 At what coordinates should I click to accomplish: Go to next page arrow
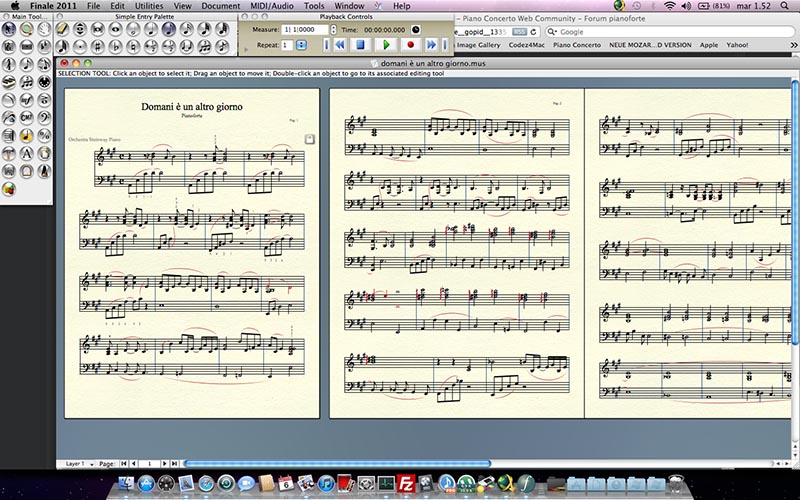click(x=164, y=464)
